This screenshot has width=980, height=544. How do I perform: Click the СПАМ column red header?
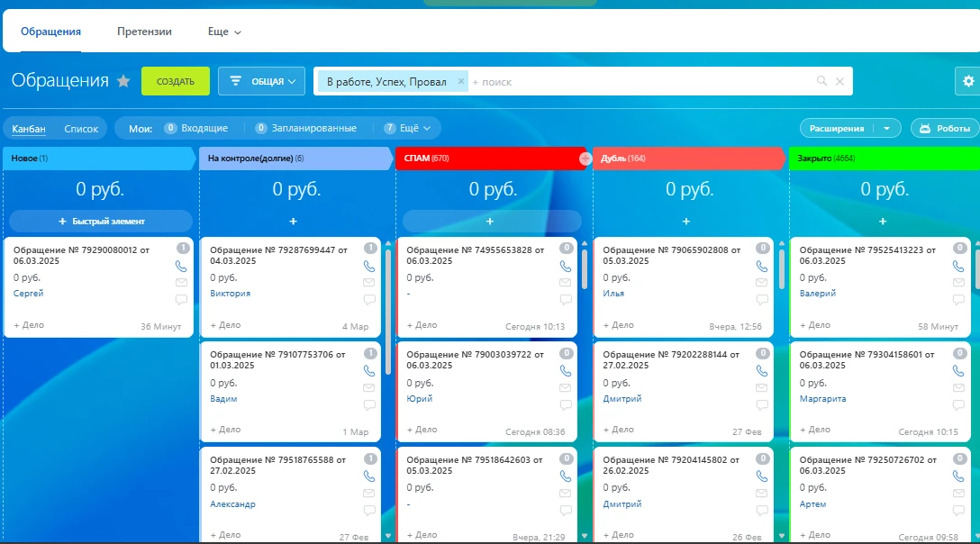point(490,159)
